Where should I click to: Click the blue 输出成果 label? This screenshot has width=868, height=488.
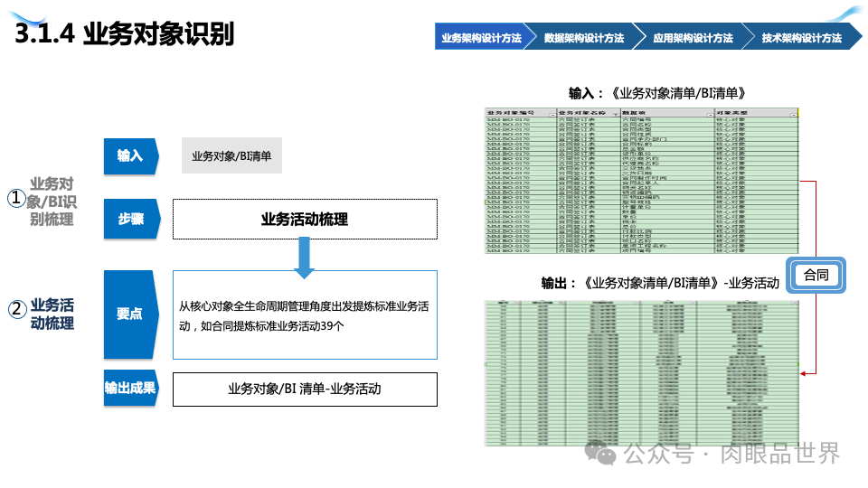[130, 388]
